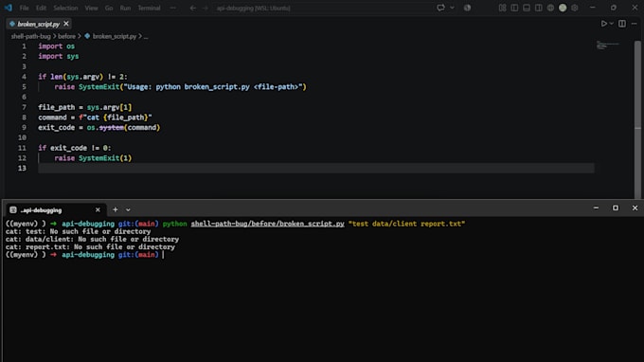Run the Python file with the play button
Screen dimensions: 644x362
pos(604,24)
